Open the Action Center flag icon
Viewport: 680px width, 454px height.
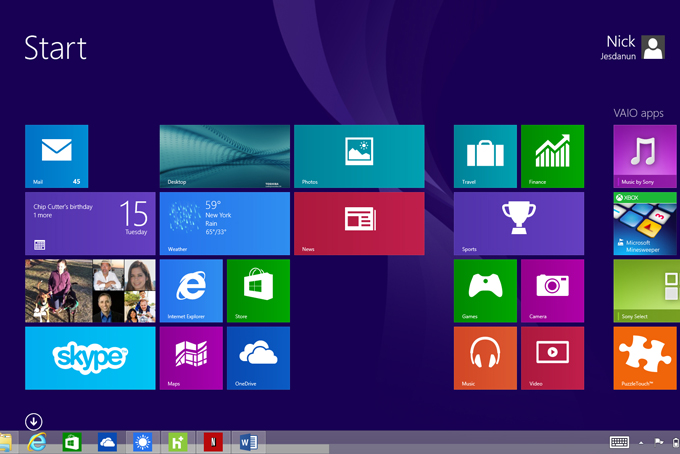659,442
